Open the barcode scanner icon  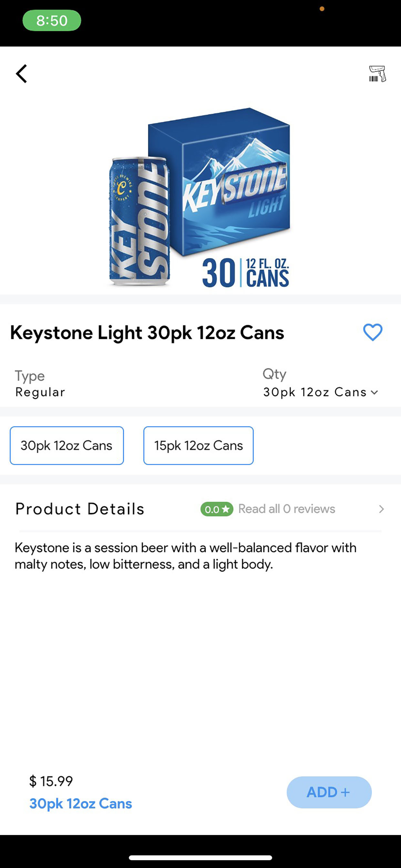(377, 73)
